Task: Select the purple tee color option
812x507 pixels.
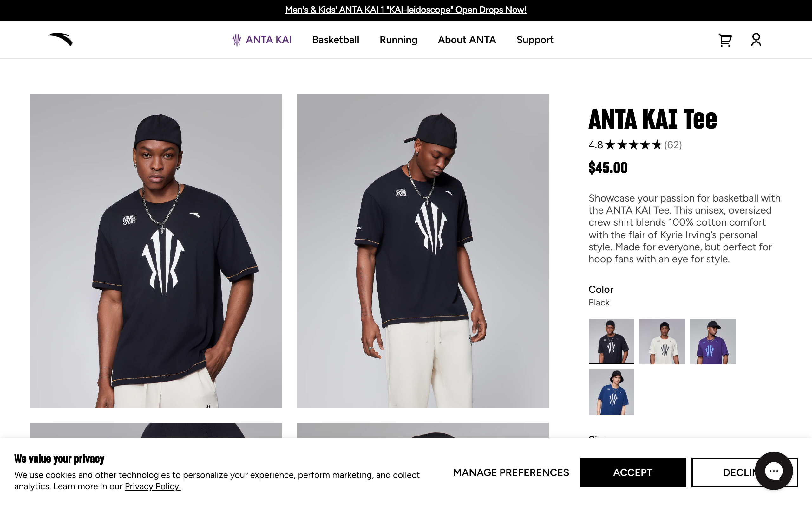Action: point(713,341)
